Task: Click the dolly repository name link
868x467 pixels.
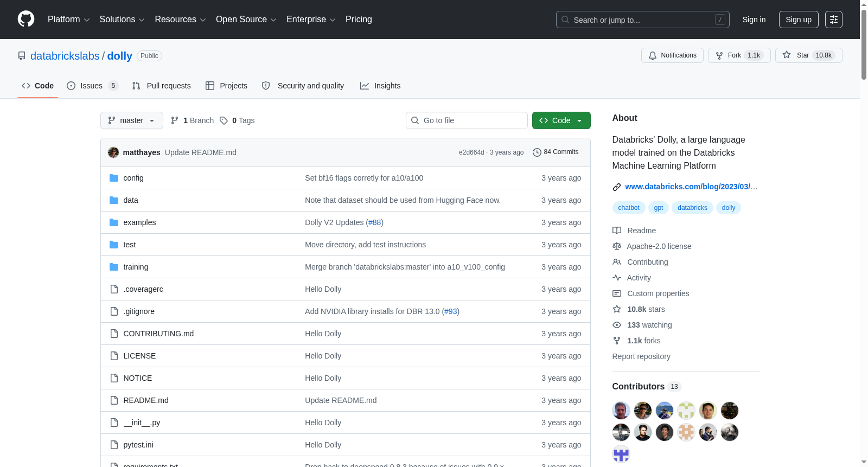Action: click(120, 56)
